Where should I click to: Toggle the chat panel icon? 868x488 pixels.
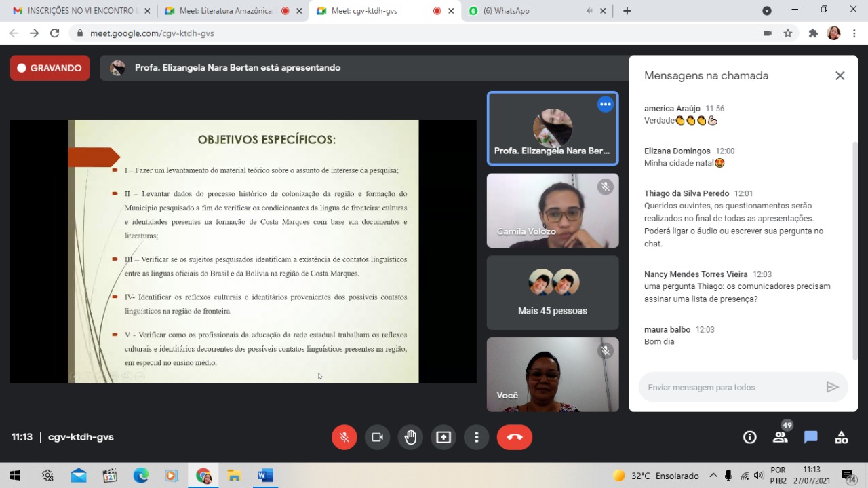point(811,437)
